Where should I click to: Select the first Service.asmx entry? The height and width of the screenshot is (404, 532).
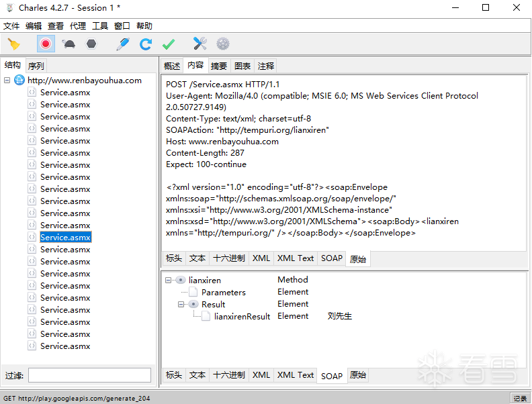pyautogui.click(x=65, y=93)
